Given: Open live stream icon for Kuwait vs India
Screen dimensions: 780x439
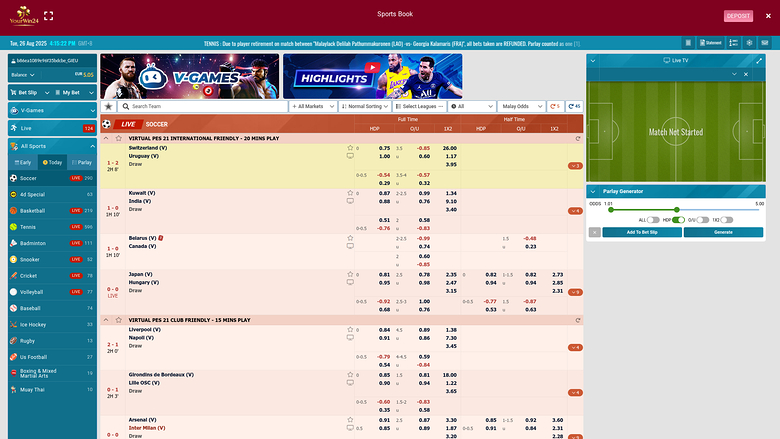Looking at the screenshot, I should click(x=350, y=201).
